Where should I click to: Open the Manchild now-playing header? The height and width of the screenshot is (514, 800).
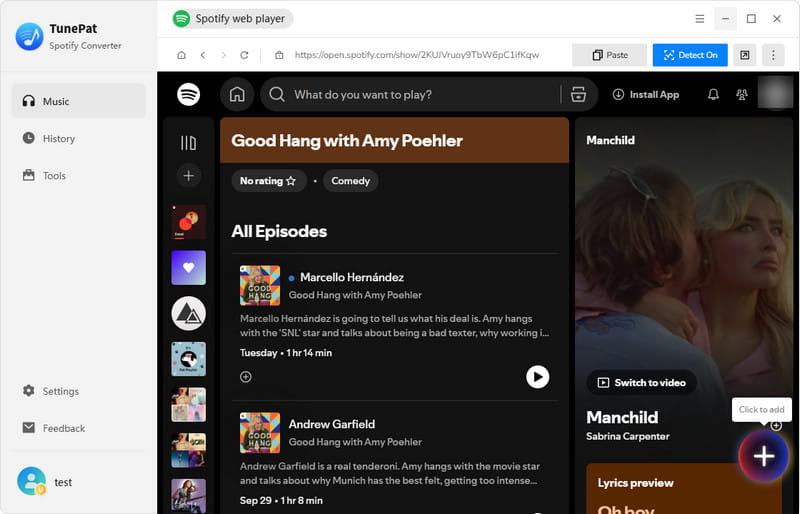click(x=610, y=140)
